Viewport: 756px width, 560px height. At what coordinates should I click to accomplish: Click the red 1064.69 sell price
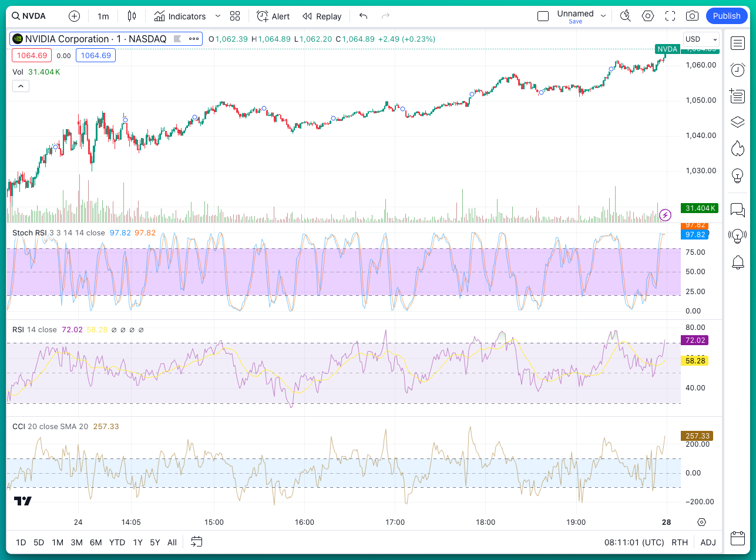pyautogui.click(x=32, y=55)
